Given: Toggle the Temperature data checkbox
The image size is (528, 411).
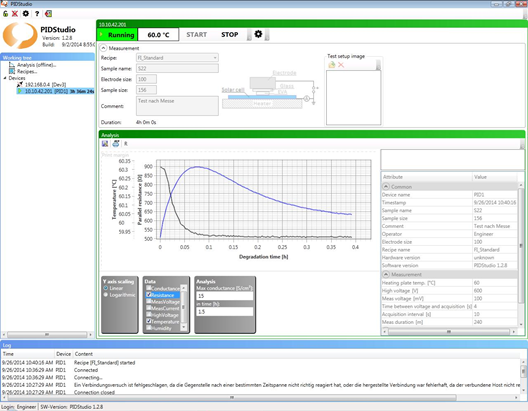Looking at the screenshot, I should click(x=148, y=321).
